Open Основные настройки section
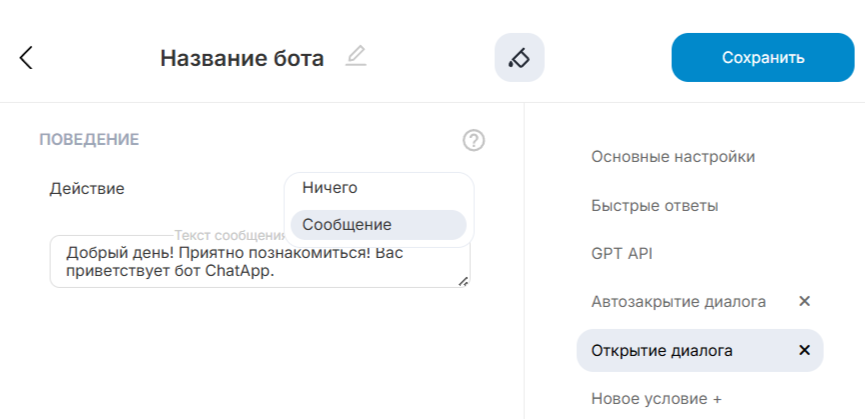Screen dimensions: 865x419 (672, 157)
